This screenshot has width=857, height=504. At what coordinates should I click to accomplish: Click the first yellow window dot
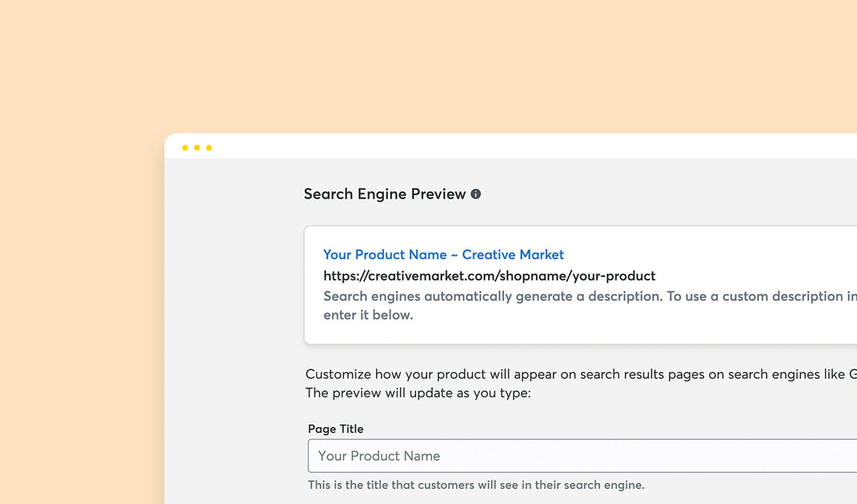pos(185,148)
